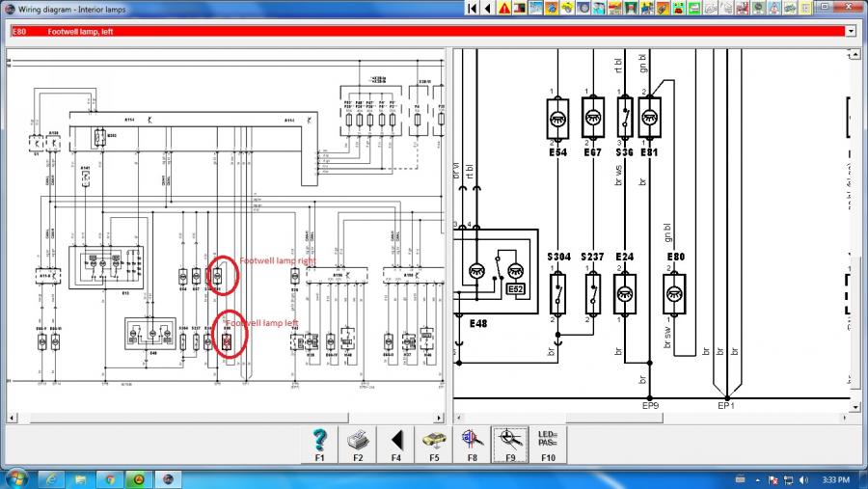Click the right pane horizontal scrollbar thumb
The width and height of the screenshot is (868, 489).
tap(614, 418)
